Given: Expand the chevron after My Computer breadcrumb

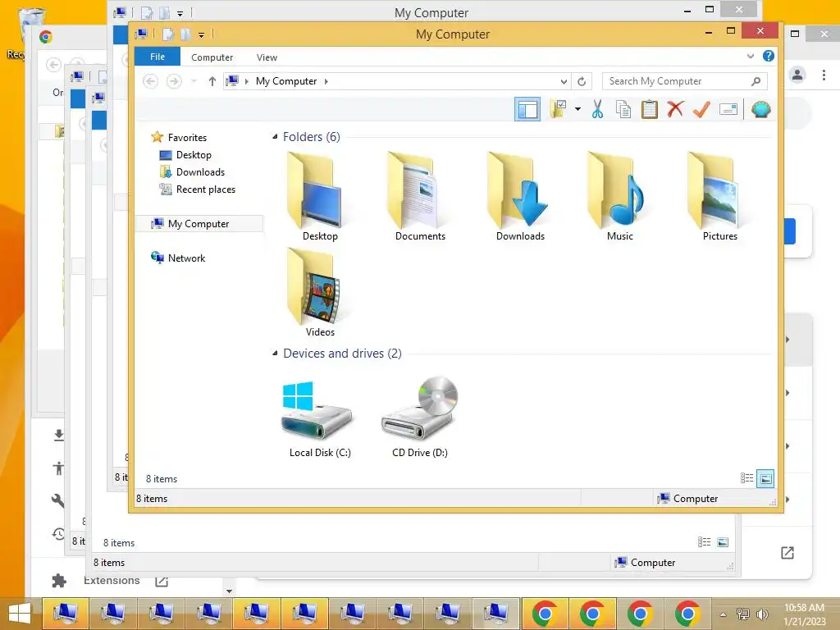Looking at the screenshot, I should [326, 81].
